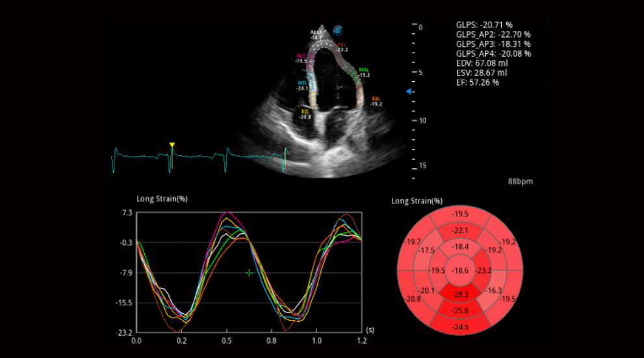Click the GLPS_AP2 measurement value

tap(493, 34)
